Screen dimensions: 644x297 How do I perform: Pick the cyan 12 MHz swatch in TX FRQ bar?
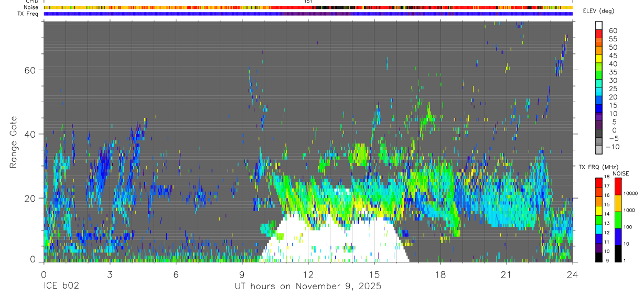599,229
